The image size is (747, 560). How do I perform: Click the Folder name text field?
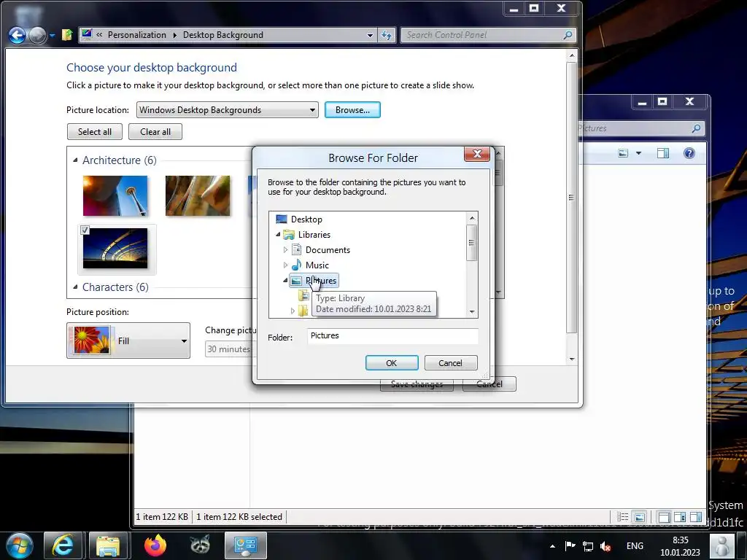click(x=392, y=335)
